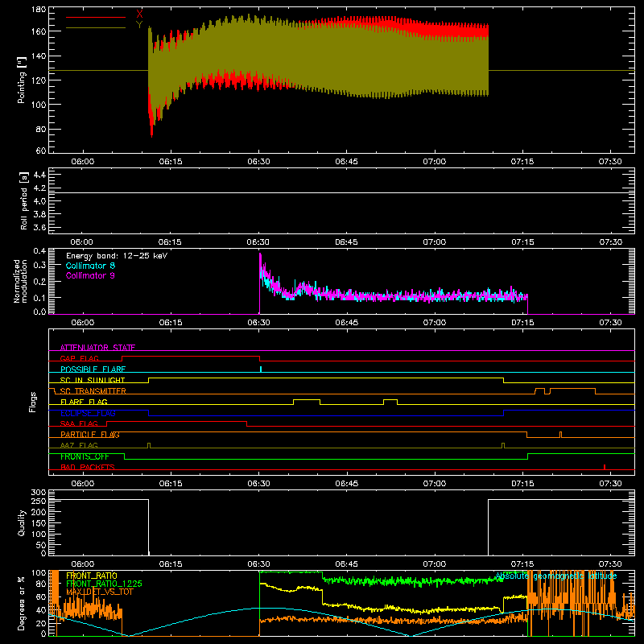Click the 'ATTENUATOR_STATE' flag label
Screen dimensions: 644x644
[97, 348]
